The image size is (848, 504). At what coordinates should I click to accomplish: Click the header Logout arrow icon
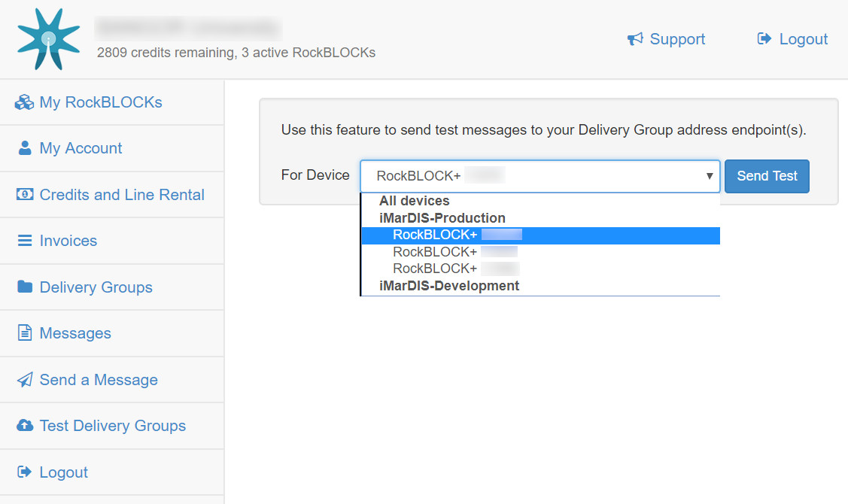point(764,38)
